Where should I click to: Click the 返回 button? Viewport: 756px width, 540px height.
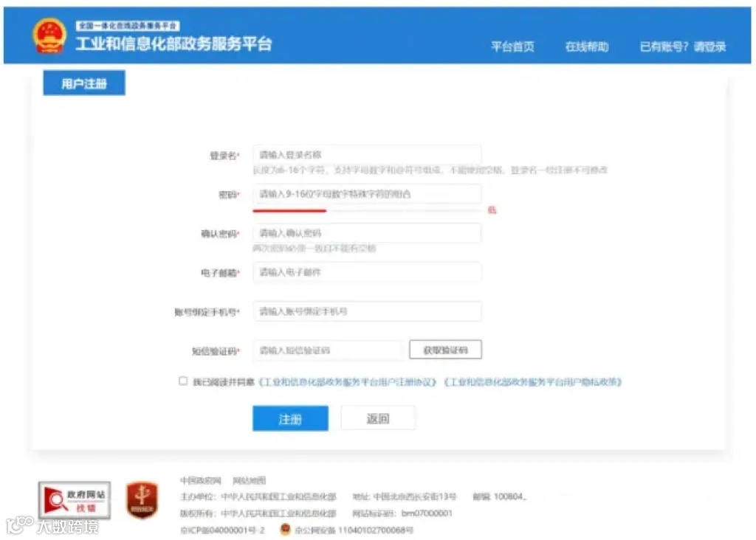378,418
